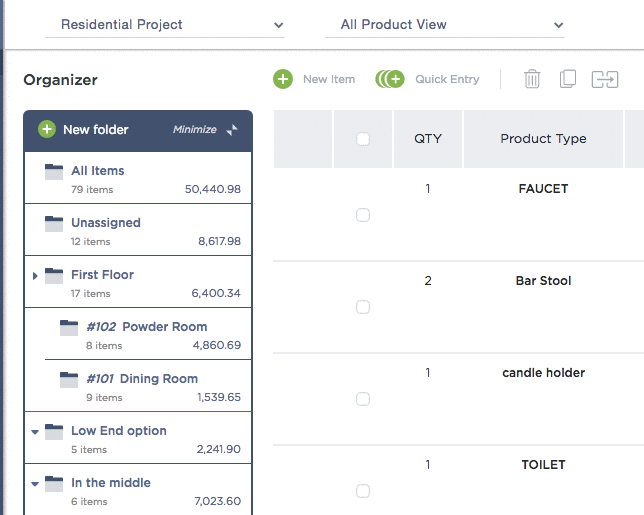Screen dimensions: 644x515
Task: Click the Product Type column header
Action: [543, 139]
